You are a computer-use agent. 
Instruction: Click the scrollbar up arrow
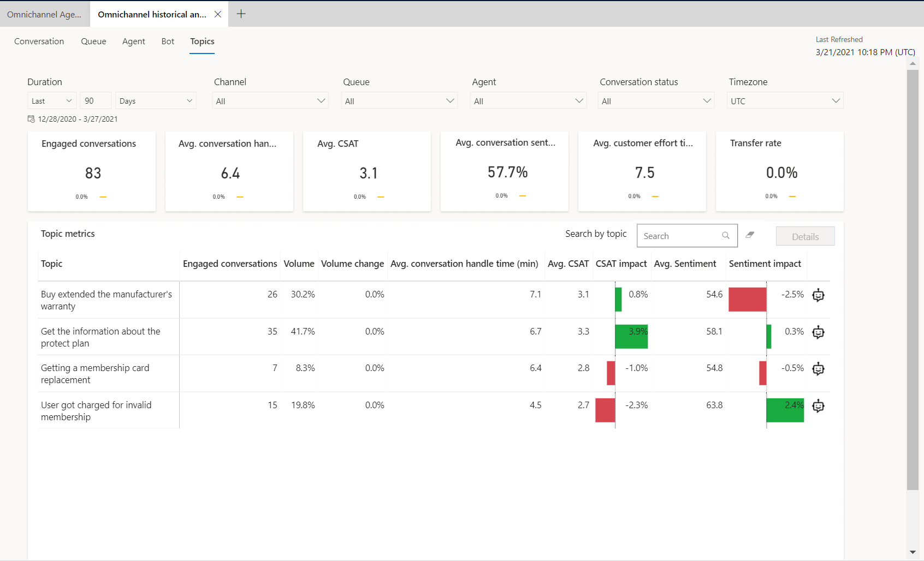pyautogui.click(x=913, y=64)
